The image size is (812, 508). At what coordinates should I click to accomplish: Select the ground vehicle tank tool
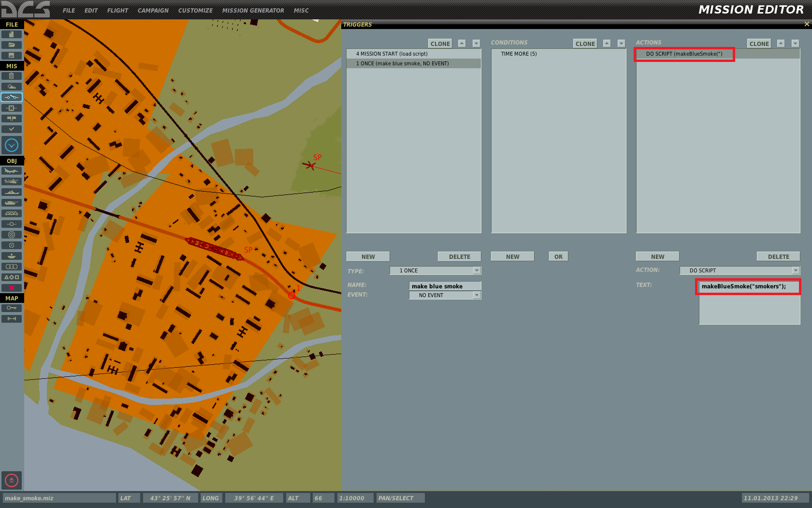pyautogui.click(x=12, y=203)
